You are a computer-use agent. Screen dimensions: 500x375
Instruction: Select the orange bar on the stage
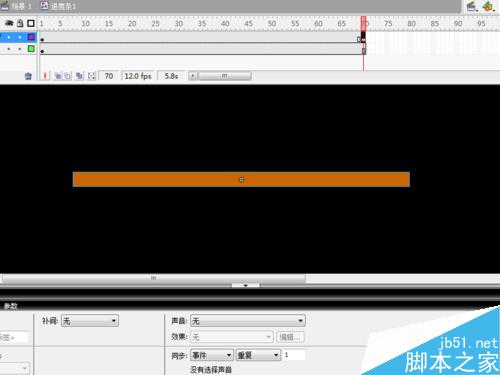[241, 179]
